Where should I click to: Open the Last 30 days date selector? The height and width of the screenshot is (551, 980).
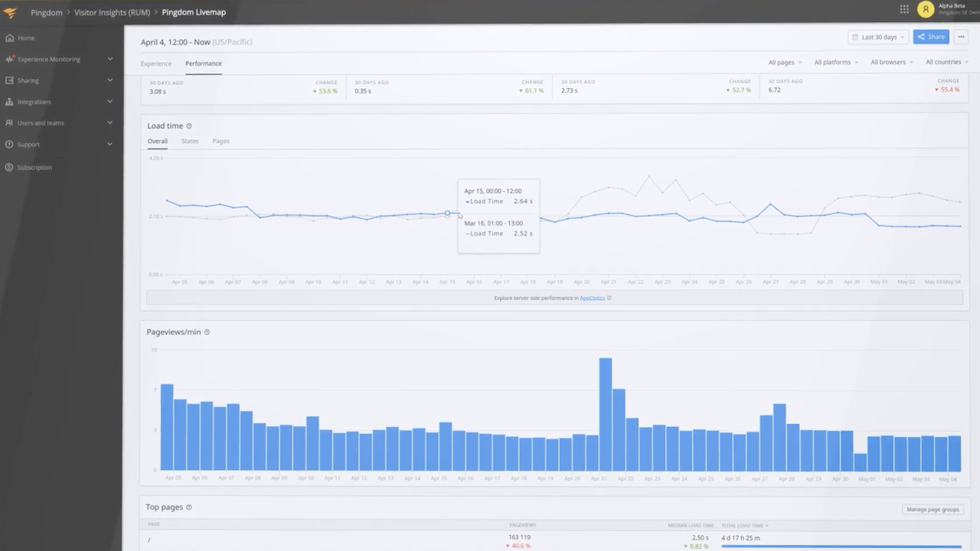(878, 37)
